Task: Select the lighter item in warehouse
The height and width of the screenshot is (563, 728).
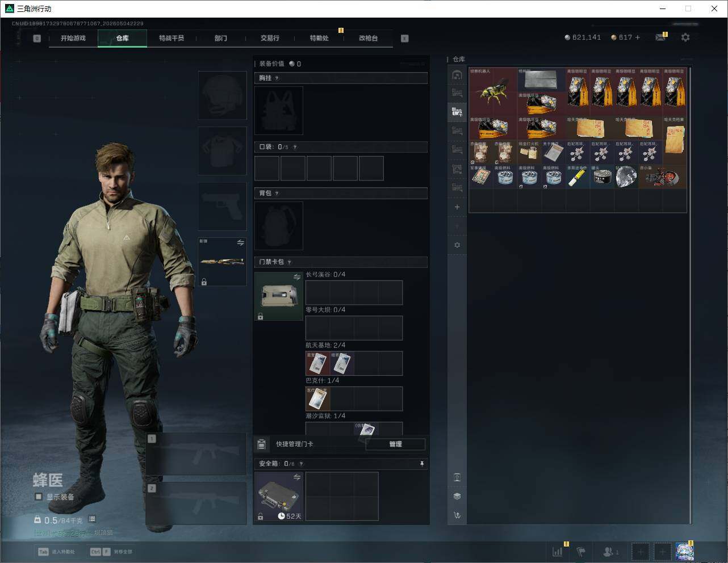Action: click(529, 153)
